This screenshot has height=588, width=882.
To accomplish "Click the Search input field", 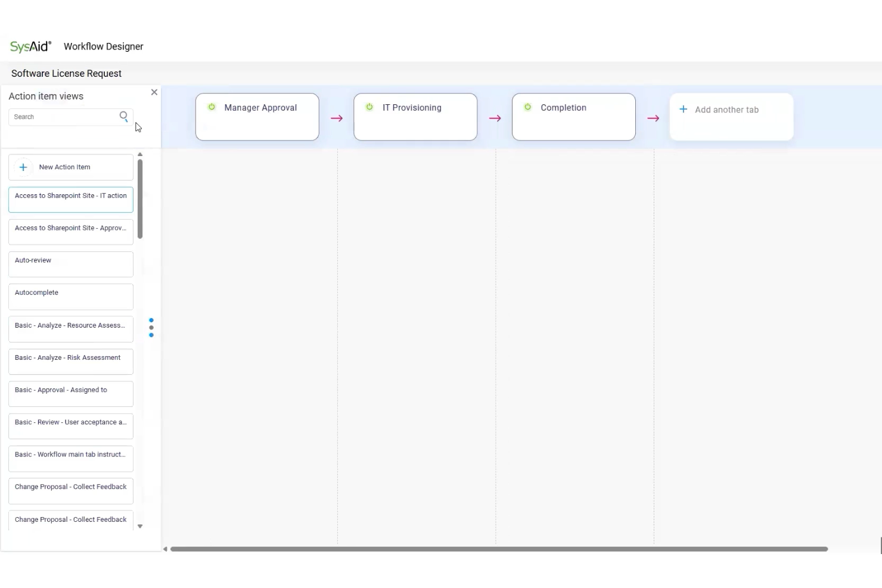I will pyautogui.click(x=66, y=116).
